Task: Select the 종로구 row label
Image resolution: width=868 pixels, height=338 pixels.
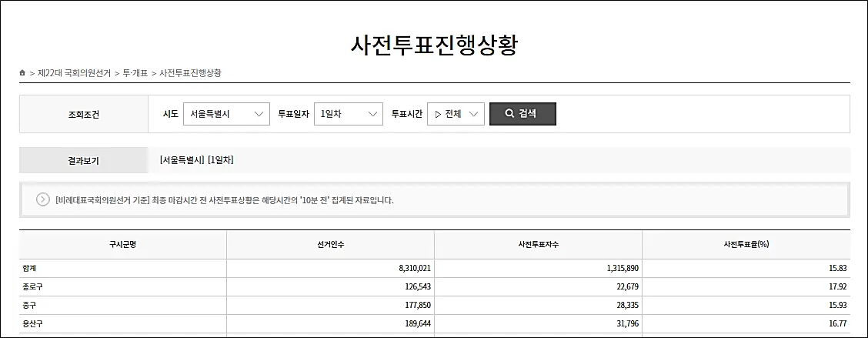Action: pyautogui.click(x=32, y=287)
